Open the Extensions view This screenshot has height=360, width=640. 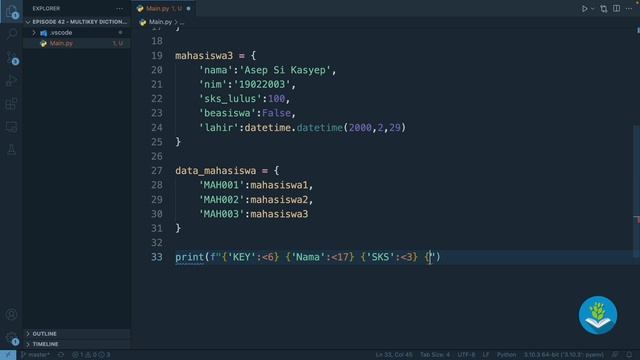11,104
